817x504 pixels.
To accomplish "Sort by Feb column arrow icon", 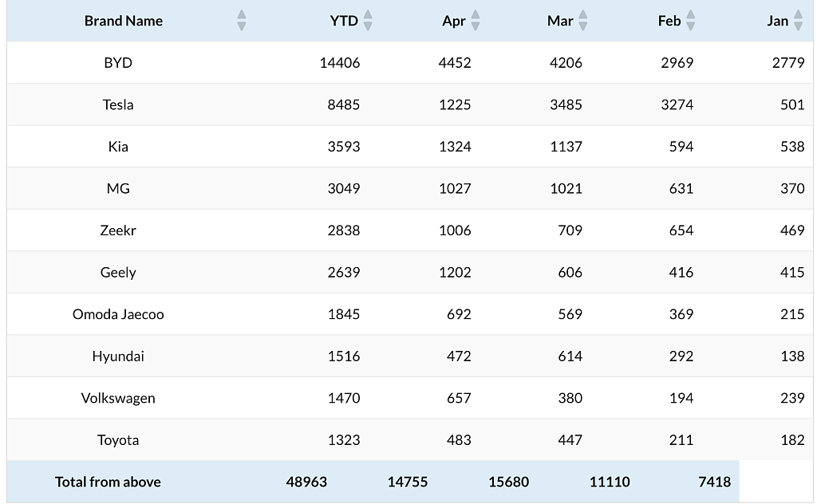I will click(690, 21).
